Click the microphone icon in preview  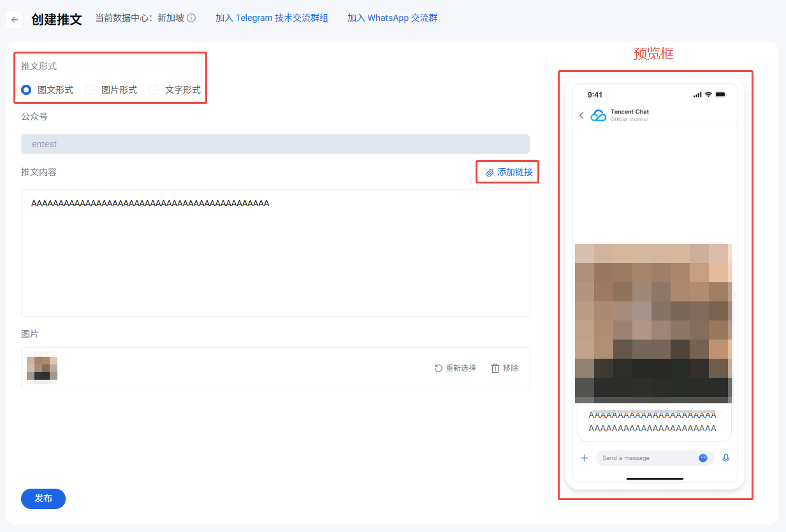point(725,457)
